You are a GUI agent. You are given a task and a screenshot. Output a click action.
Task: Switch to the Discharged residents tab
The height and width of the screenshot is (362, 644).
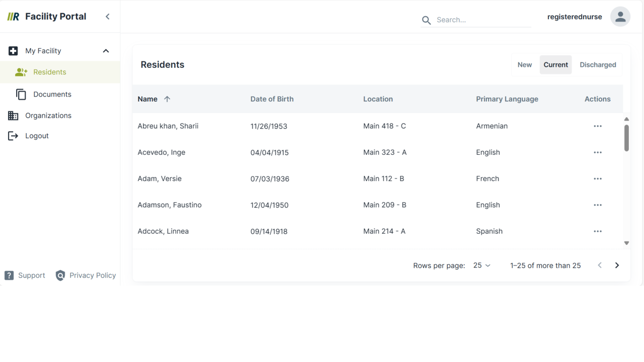coord(598,65)
